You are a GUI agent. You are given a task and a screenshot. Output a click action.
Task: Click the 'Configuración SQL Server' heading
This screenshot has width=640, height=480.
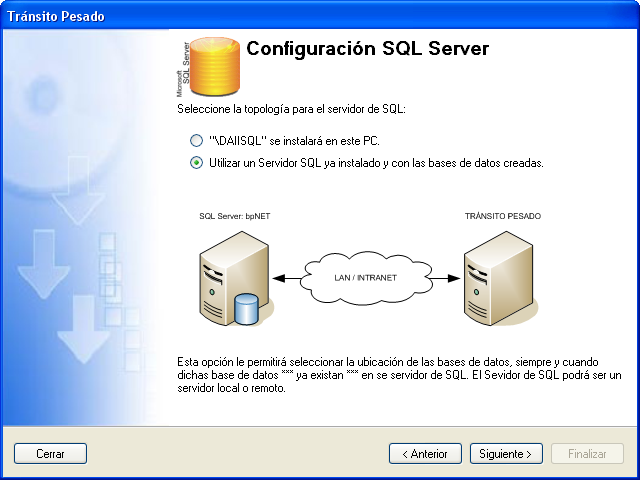[367, 49]
